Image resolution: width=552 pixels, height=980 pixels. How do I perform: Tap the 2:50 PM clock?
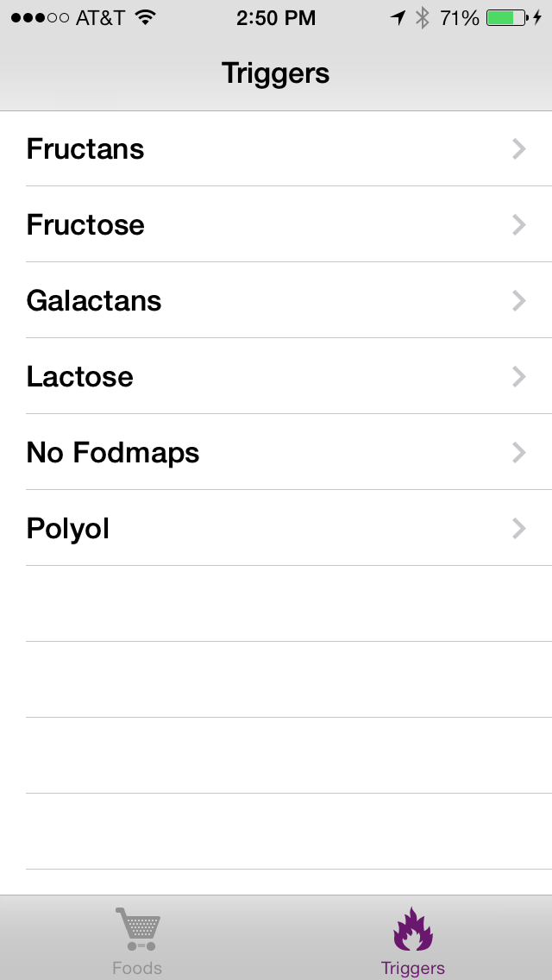pos(276,17)
